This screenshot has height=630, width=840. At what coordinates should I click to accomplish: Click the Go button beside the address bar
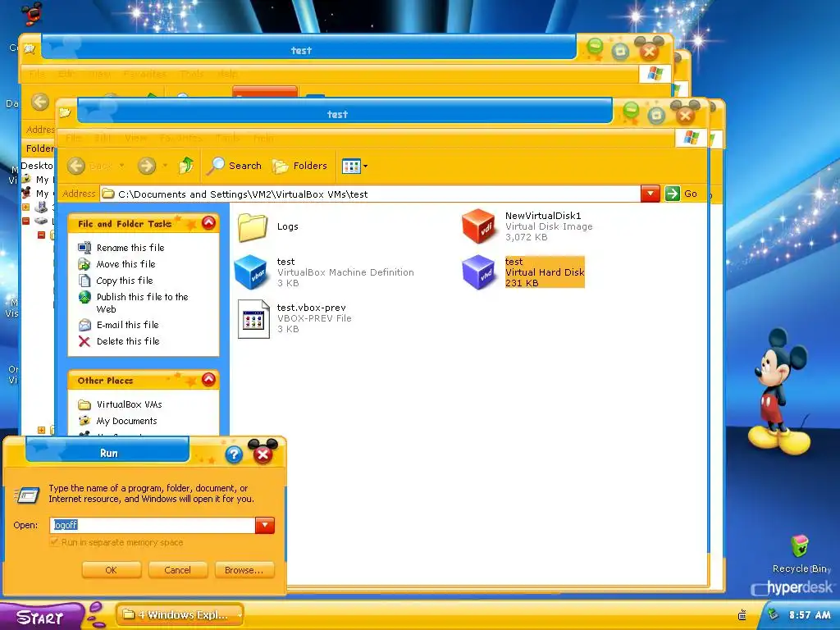point(681,194)
